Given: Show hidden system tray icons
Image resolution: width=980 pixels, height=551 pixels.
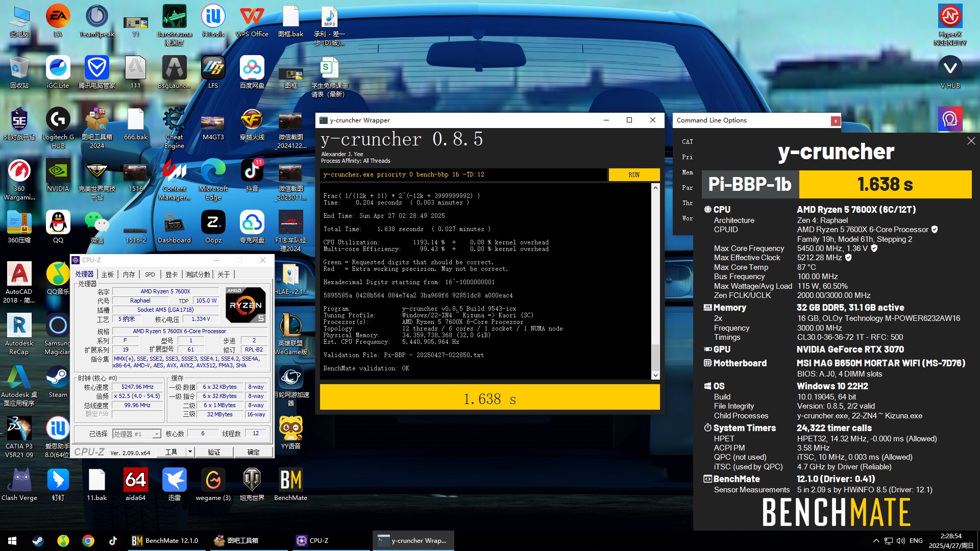Looking at the screenshot, I should (x=876, y=541).
